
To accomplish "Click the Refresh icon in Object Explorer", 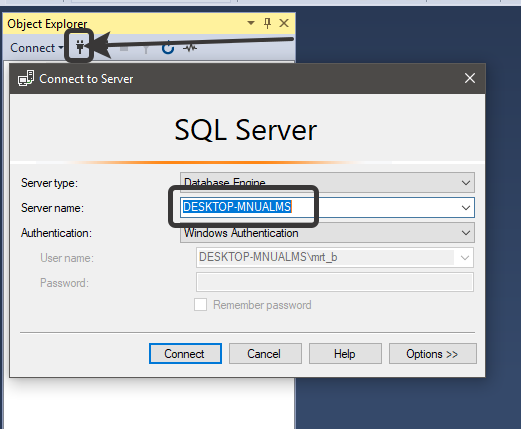I will [168, 48].
